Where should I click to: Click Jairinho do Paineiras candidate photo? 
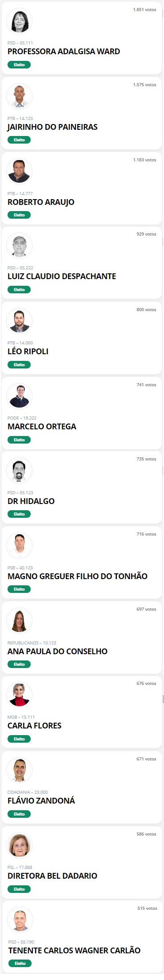coord(20,96)
